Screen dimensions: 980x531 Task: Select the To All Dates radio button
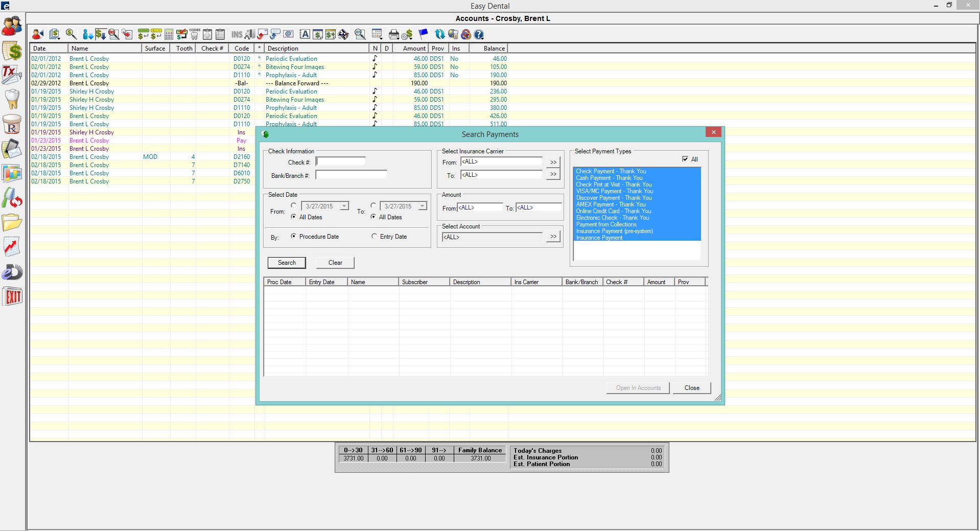[x=374, y=217]
